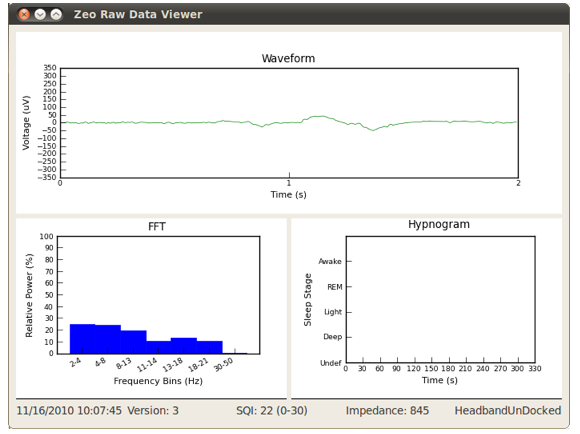Click the 'Undef' sleep stage label
This screenshot has height=434, width=580.
coord(331,363)
